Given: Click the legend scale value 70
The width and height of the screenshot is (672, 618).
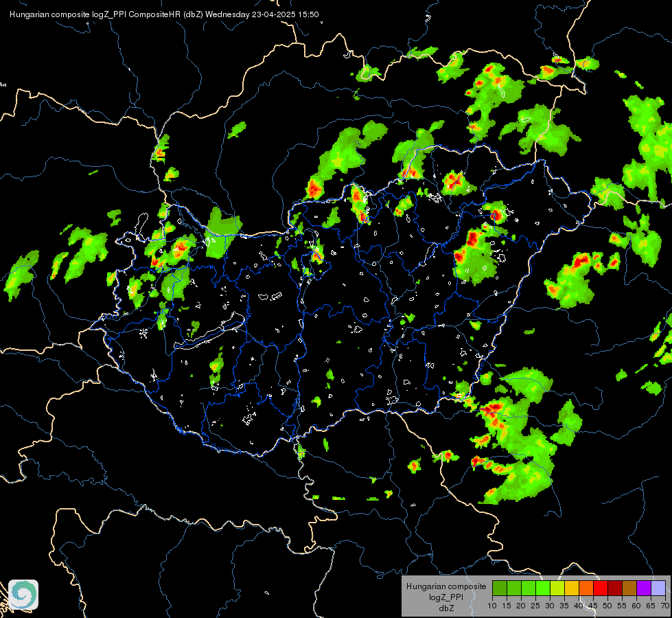Looking at the screenshot, I should [x=665, y=606].
